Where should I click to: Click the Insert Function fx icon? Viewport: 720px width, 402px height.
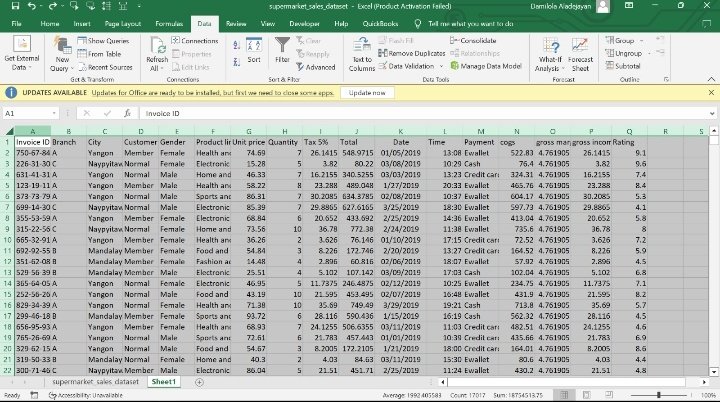[127, 113]
